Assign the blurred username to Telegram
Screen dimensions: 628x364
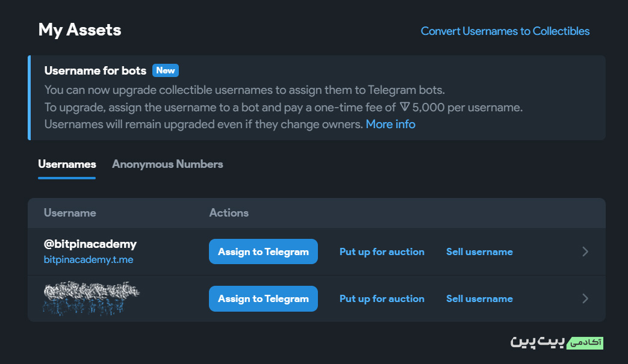click(263, 298)
